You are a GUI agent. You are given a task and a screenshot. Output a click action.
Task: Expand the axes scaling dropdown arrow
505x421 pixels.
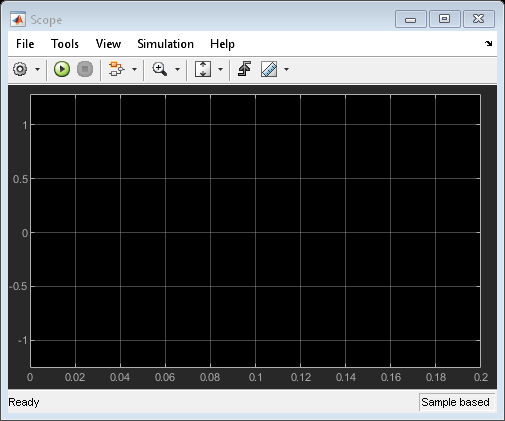tap(220, 70)
